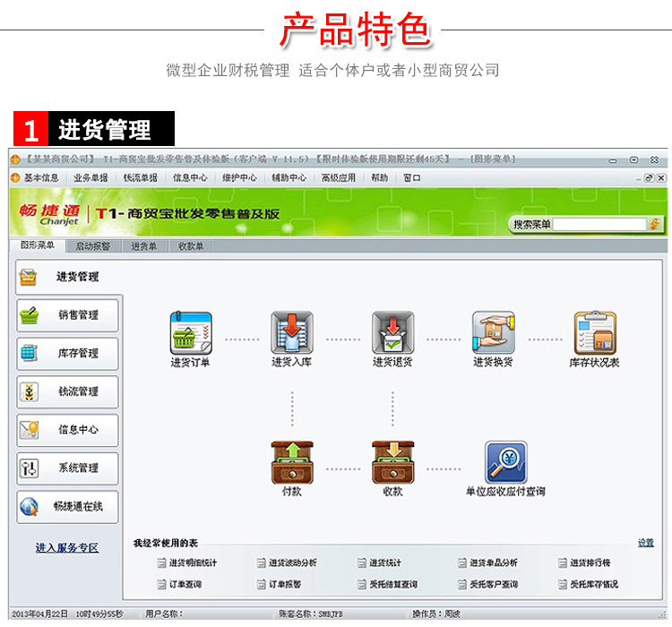
Task: Switch to the 启动报警 tab
Action: tap(93, 246)
